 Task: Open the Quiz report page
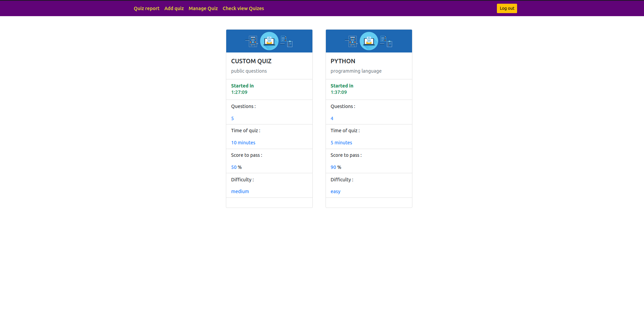146,8
